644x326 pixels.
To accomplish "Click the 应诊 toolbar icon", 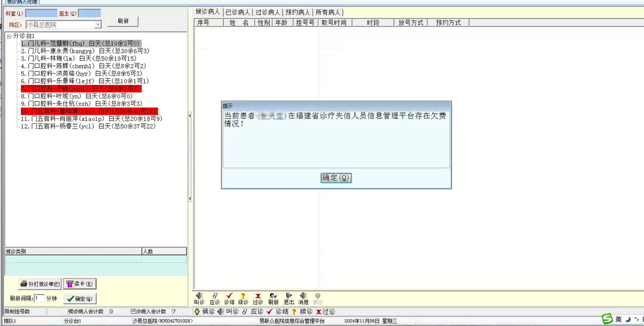I will pos(215,298).
